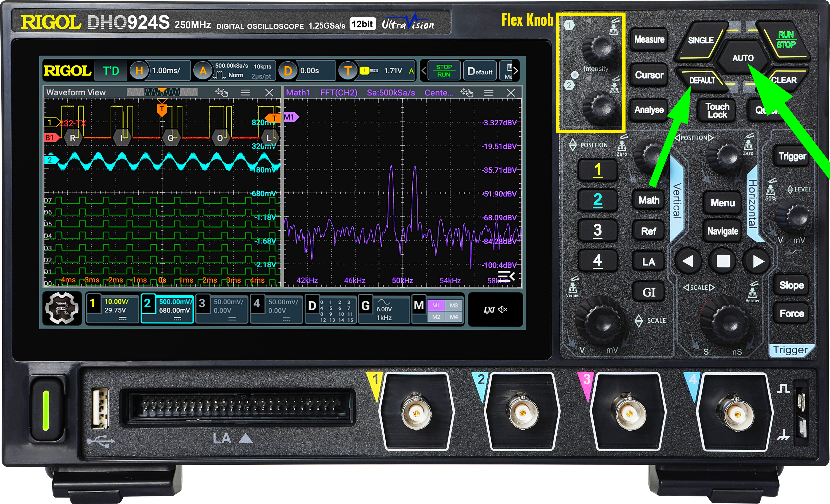Screen dimensions: 830x504
Task: Open channel 3 settings label
Action: click(222, 309)
